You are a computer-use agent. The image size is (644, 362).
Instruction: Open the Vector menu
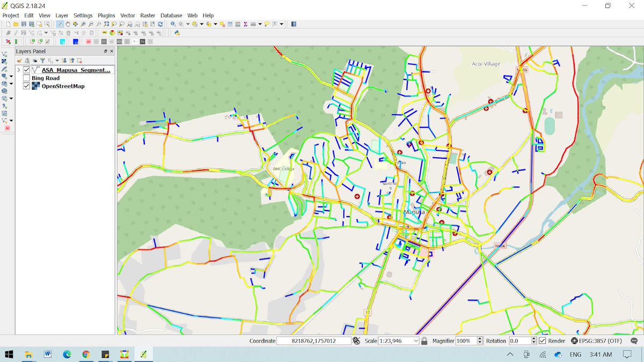click(128, 16)
